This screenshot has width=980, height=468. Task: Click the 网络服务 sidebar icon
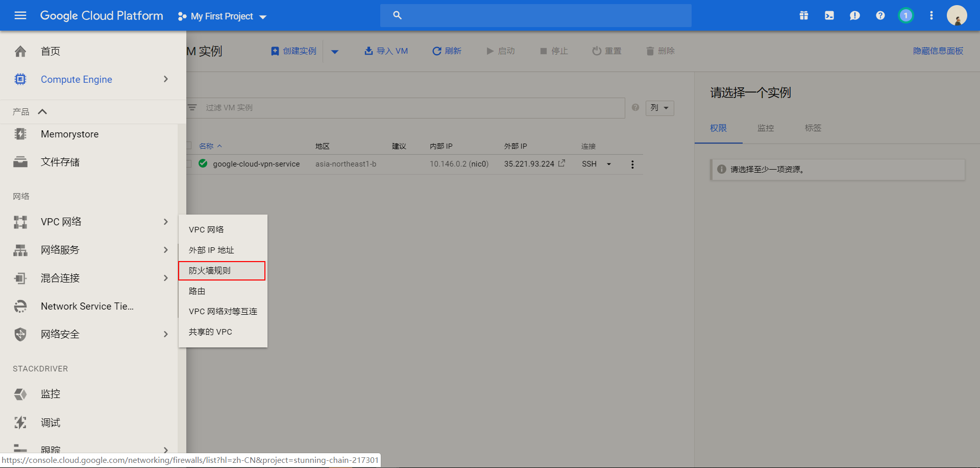20,250
